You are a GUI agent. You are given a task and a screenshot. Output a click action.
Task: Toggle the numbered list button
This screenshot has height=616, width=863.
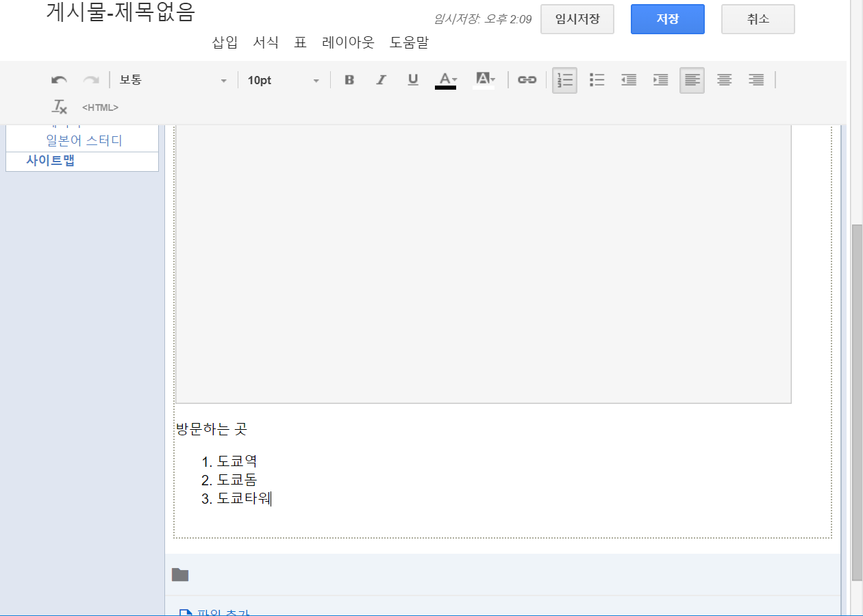[564, 80]
